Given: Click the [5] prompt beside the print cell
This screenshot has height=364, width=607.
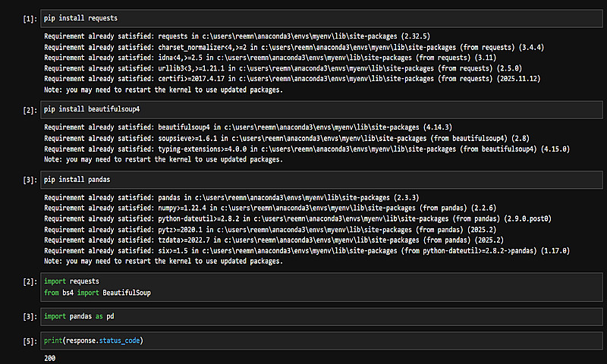Looking at the screenshot, I should click(x=28, y=341).
